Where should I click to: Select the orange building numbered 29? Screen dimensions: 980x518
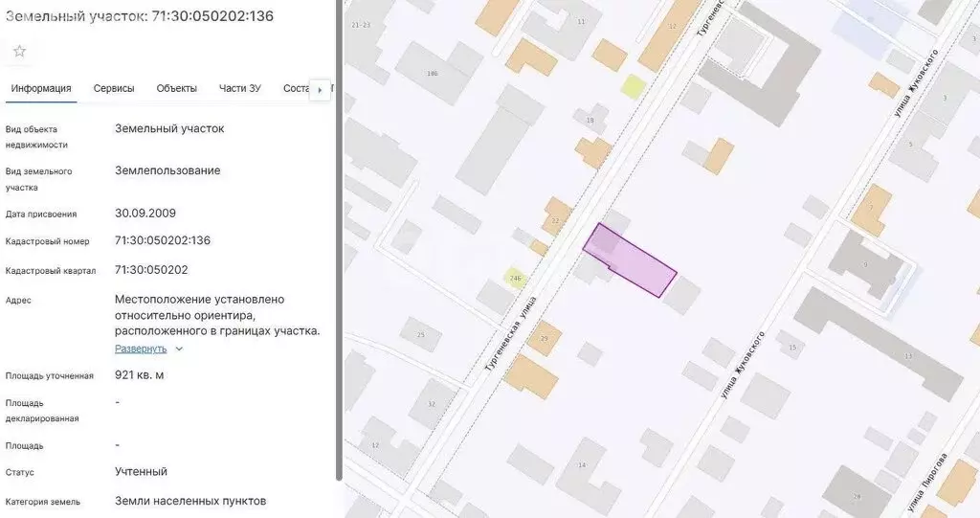point(544,339)
